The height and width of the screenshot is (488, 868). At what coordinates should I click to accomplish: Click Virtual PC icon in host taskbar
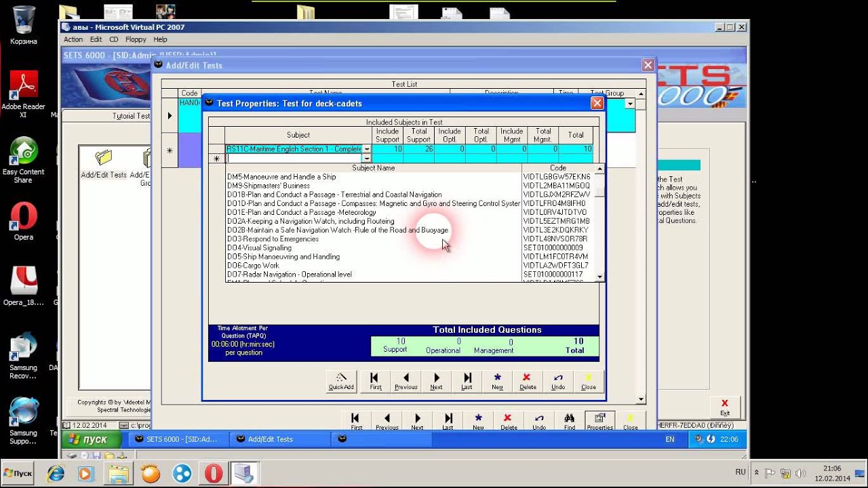(243, 472)
